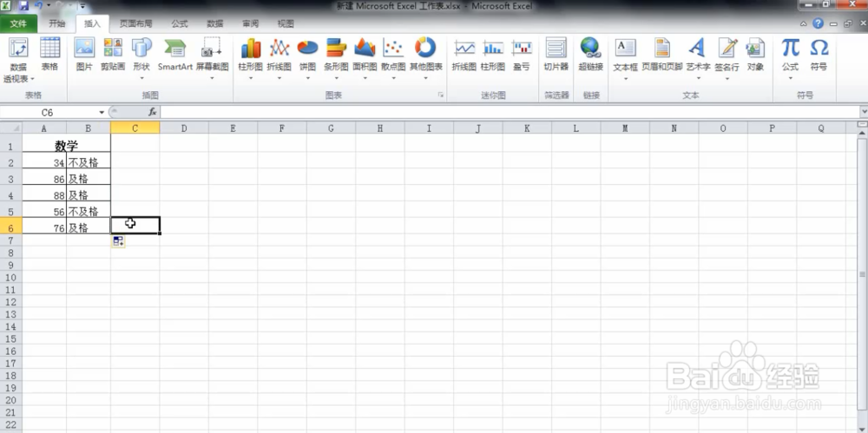Screen dimensions: 868x433
Task: Open the Shapes (形状) gallery
Action: point(141,59)
